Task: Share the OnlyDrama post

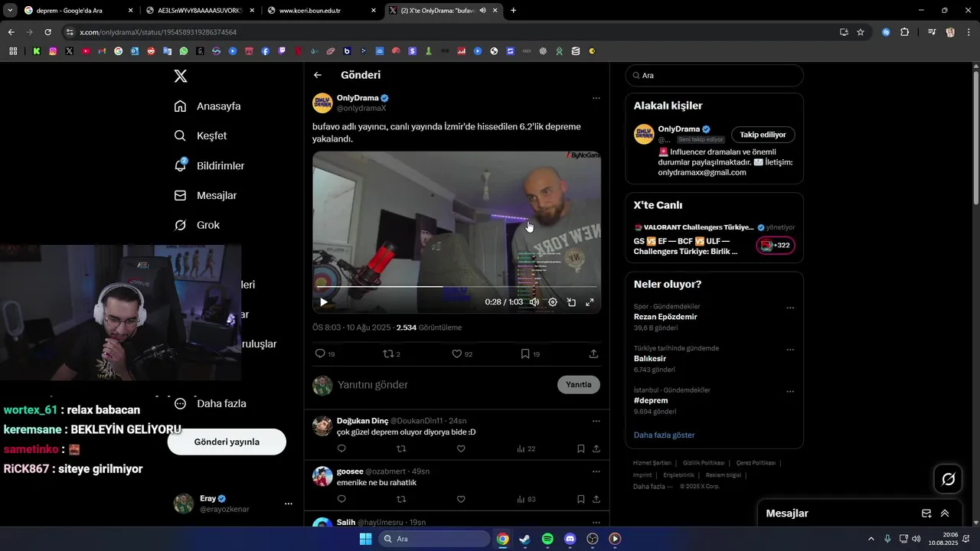Action: pyautogui.click(x=593, y=354)
